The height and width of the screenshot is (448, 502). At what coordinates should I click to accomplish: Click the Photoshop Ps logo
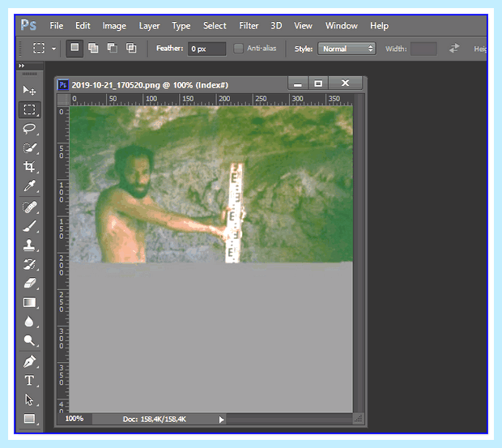(28, 25)
